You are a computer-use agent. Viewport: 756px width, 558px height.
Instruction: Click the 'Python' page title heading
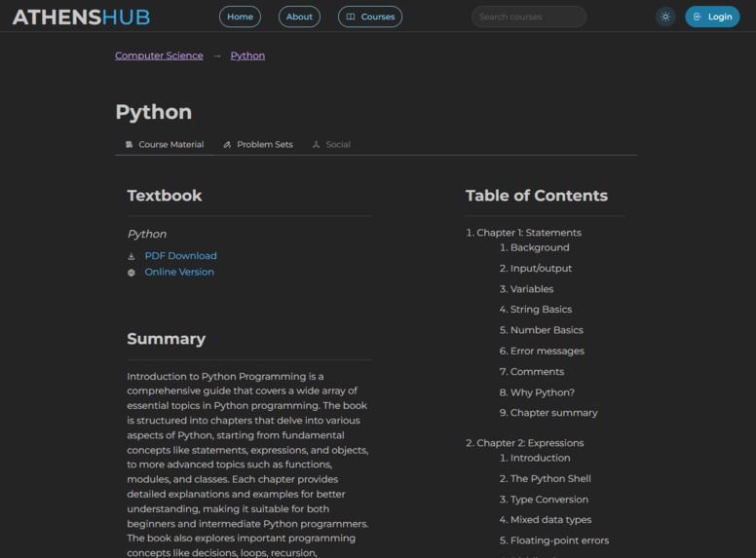[154, 112]
